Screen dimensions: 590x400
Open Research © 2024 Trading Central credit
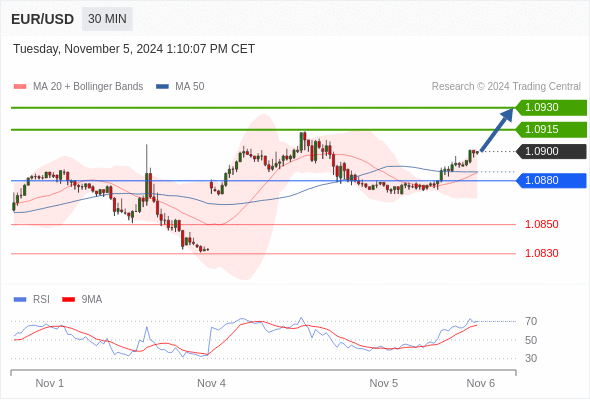[506, 87]
